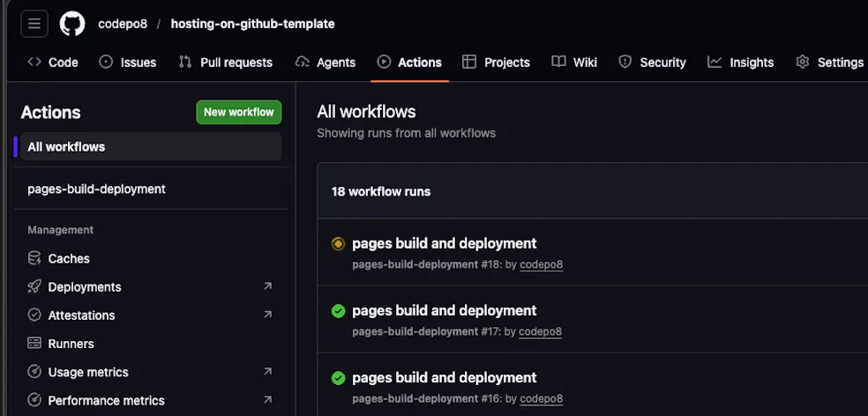
Task: Click the Issues circle-dot icon
Action: 106,62
